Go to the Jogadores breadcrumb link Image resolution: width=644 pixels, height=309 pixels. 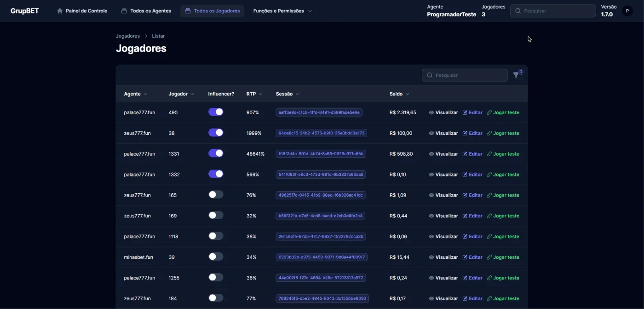click(128, 36)
